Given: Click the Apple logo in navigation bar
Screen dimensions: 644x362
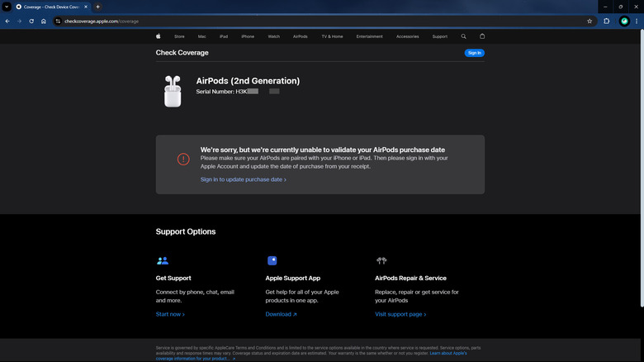Looking at the screenshot, I should pos(158,36).
